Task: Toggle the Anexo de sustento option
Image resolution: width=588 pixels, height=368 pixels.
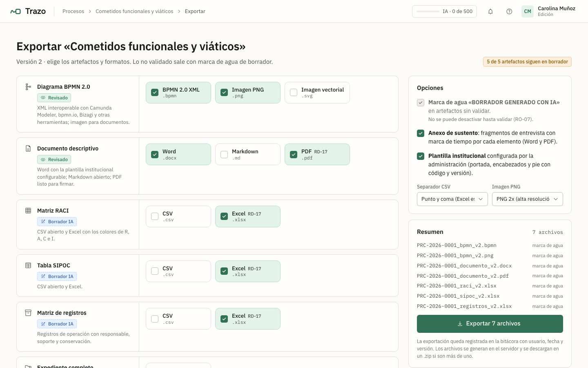Action: pyautogui.click(x=421, y=133)
